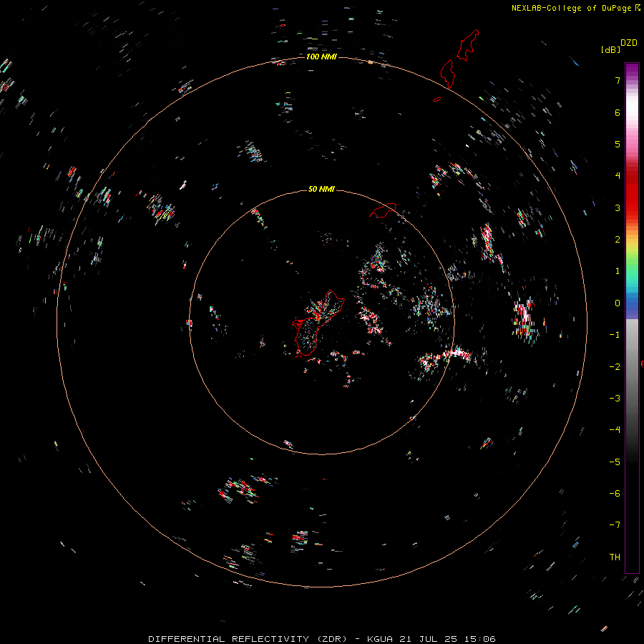The image size is (644, 644).
Task: Click the 50 NMI range ring label
Action: (x=321, y=189)
